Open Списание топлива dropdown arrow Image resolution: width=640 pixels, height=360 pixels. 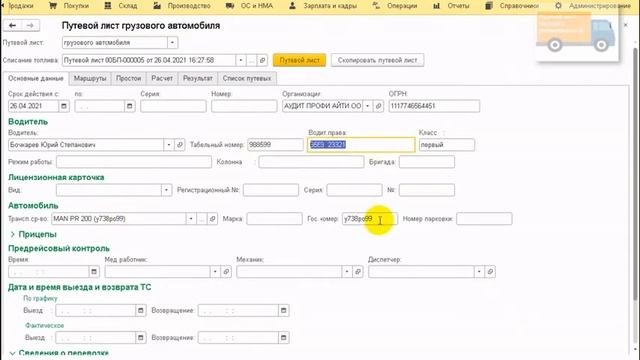coord(241,60)
